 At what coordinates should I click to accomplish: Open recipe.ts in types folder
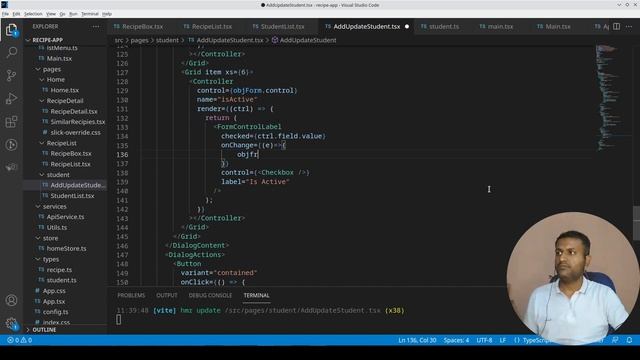[59, 270]
